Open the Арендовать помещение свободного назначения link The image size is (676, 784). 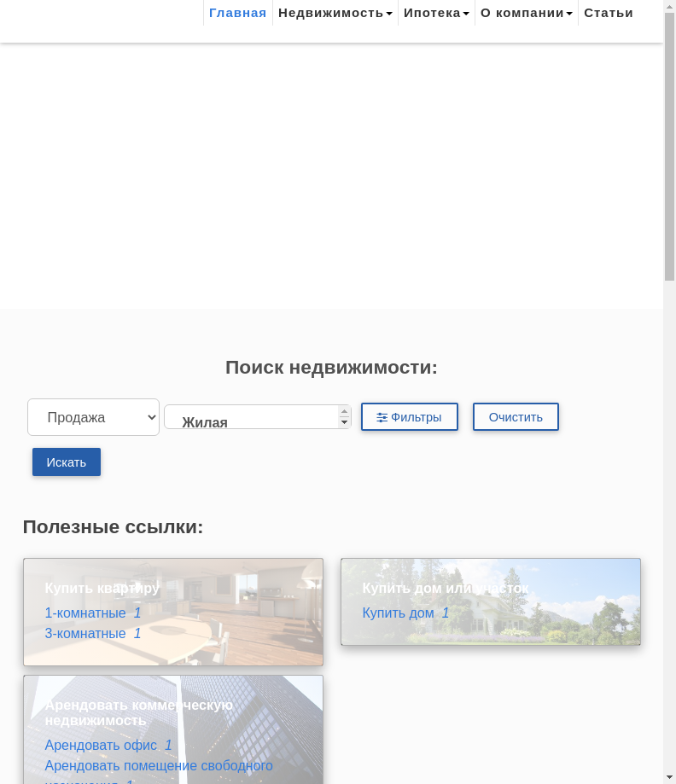(x=159, y=765)
